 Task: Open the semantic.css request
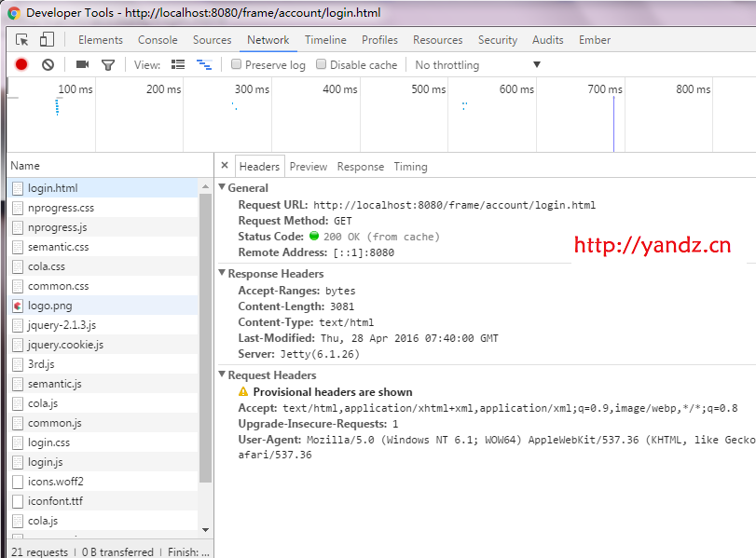pos(103,247)
